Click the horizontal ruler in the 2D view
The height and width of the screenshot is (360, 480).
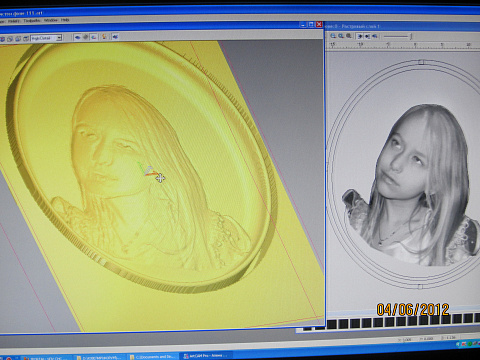click(403, 45)
